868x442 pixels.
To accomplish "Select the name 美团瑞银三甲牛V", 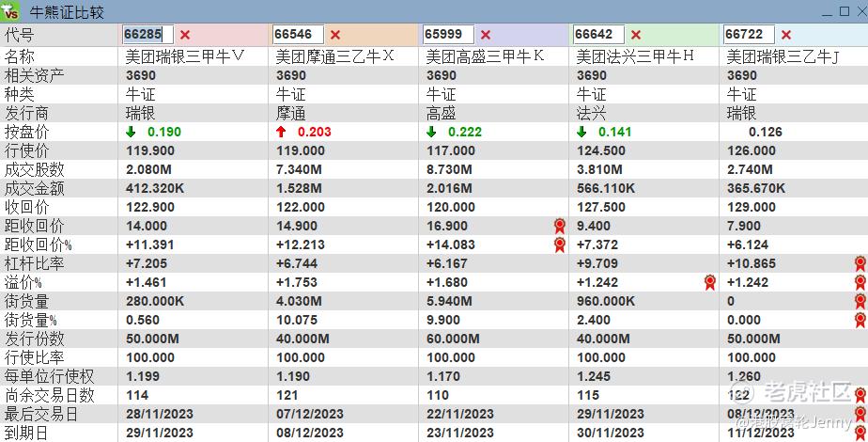I will [x=185, y=56].
